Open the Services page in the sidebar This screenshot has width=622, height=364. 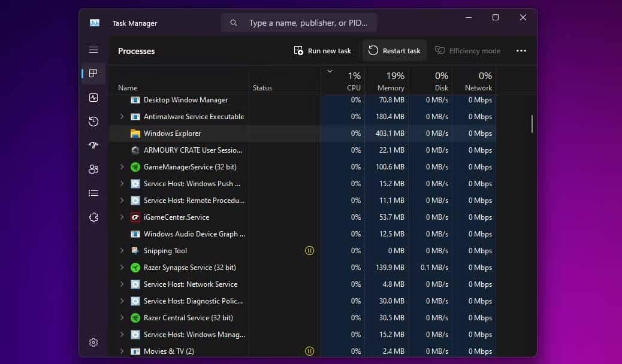coord(93,217)
